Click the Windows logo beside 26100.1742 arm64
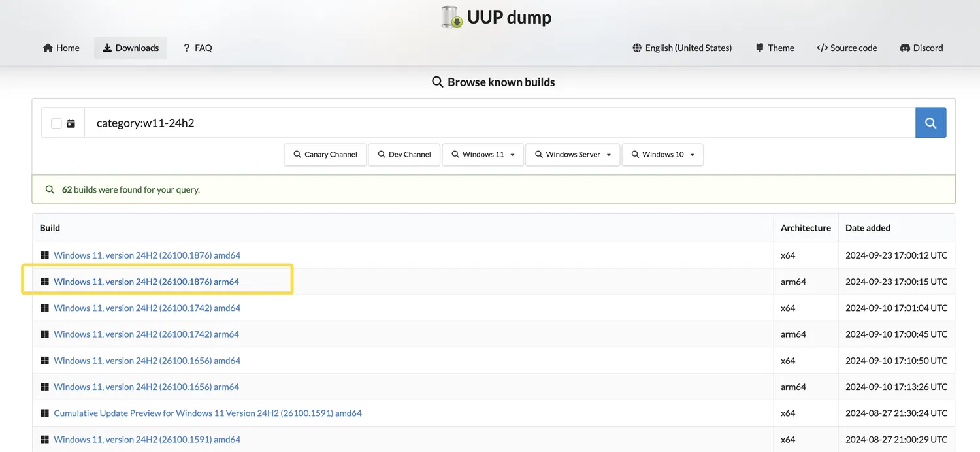The image size is (980, 452). point(45,334)
